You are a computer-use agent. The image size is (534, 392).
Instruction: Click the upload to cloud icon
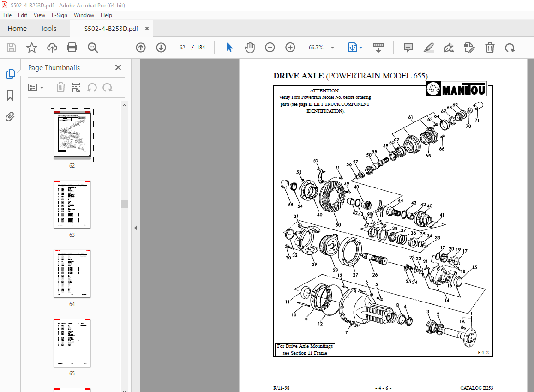pyautogui.click(x=52, y=48)
